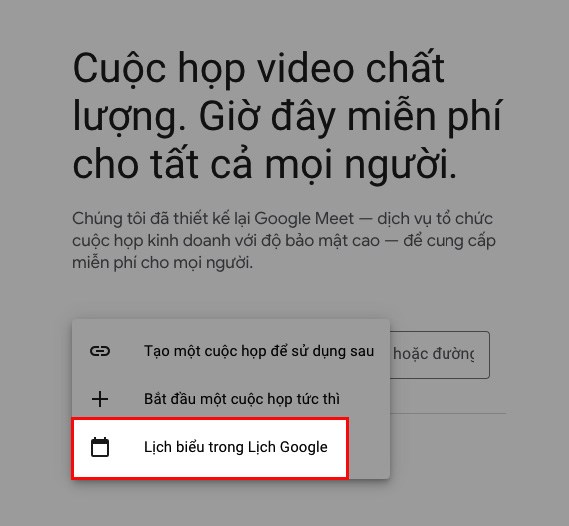Image resolution: width=569 pixels, height=526 pixels.
Task: Click the plus icon for instant meeting
Action: [100, 399]
